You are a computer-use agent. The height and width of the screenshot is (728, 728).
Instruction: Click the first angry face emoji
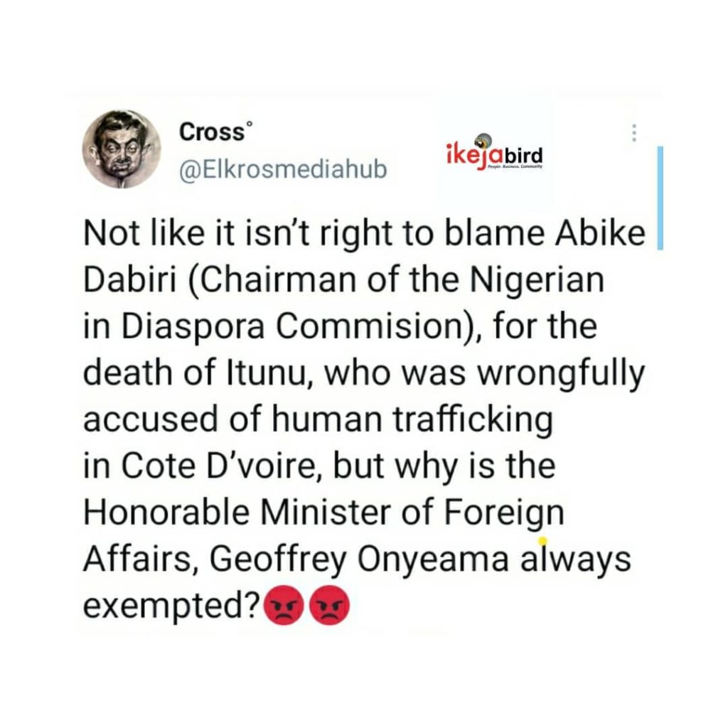click(x=283, y=609)
